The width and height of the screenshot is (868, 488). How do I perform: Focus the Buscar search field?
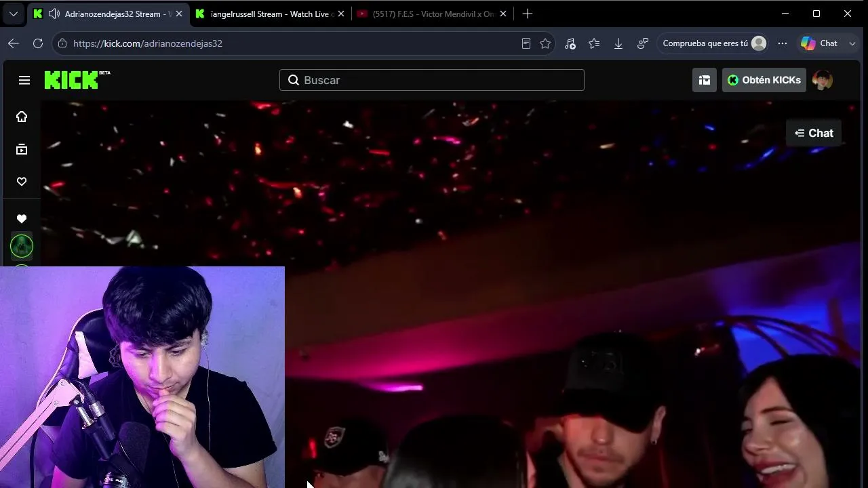tap(431, 80)
